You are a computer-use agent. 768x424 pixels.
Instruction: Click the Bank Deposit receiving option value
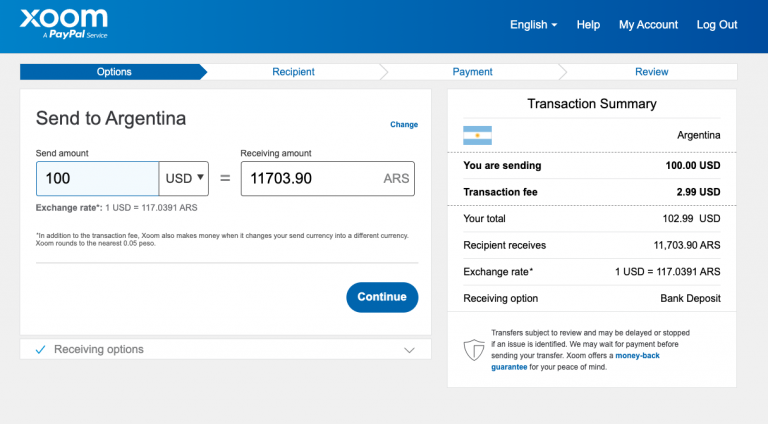(x=690, y=298)
